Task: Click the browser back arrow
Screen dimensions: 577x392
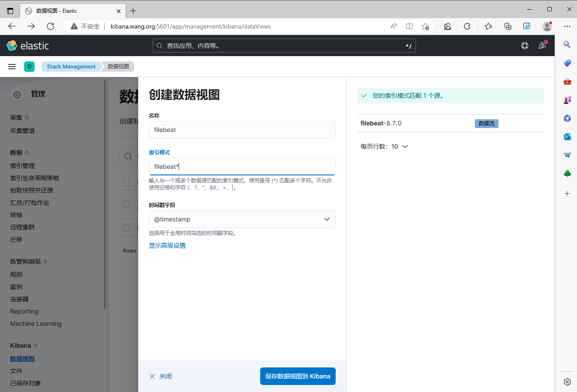Action: tap(12, 26)
